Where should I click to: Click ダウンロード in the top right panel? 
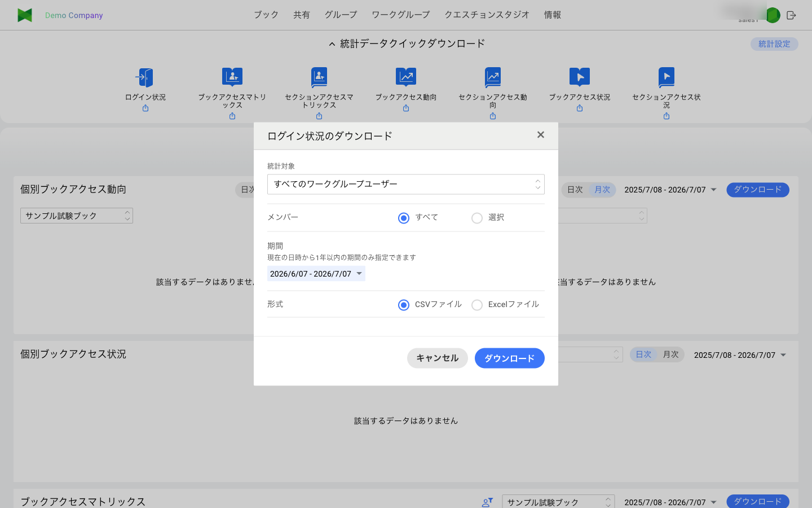[x=758, y=190]
